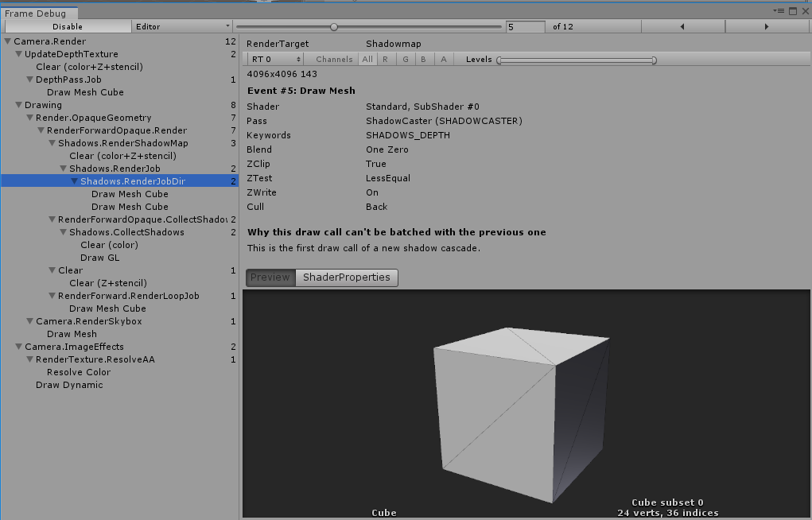This screenshot has height=520, width=812.
Task: Switch to the ShaderProperties tab
Action: (x=346, y=277)
